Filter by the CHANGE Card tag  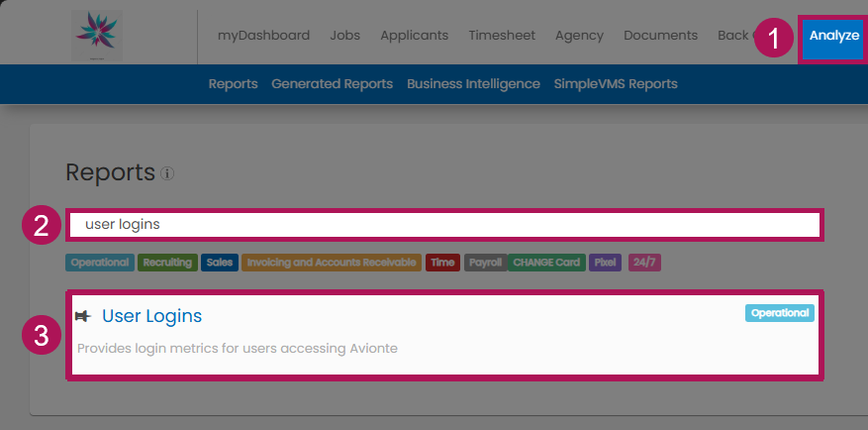pyautogui.click(x=546, y=263)
